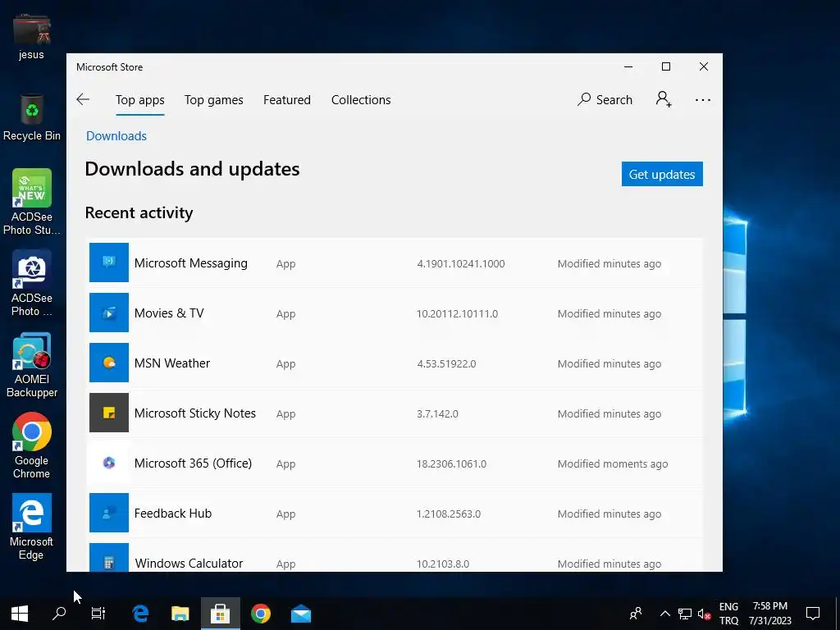Click the network status tray icon
The width and height of the screenshot is (840, 630).
coord(685,614)
